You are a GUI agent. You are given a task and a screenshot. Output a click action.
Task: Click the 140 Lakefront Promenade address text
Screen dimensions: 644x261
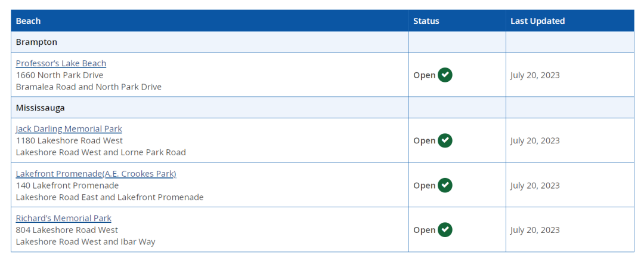67,185
